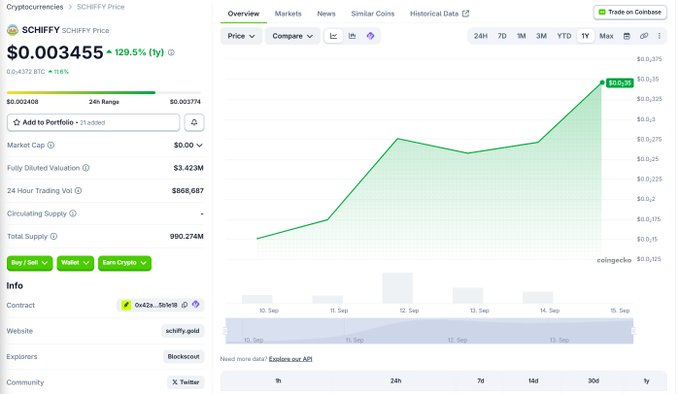Open the Overview tab
Viewport: 679px width, 394px height.
click(x=243, y=14)
